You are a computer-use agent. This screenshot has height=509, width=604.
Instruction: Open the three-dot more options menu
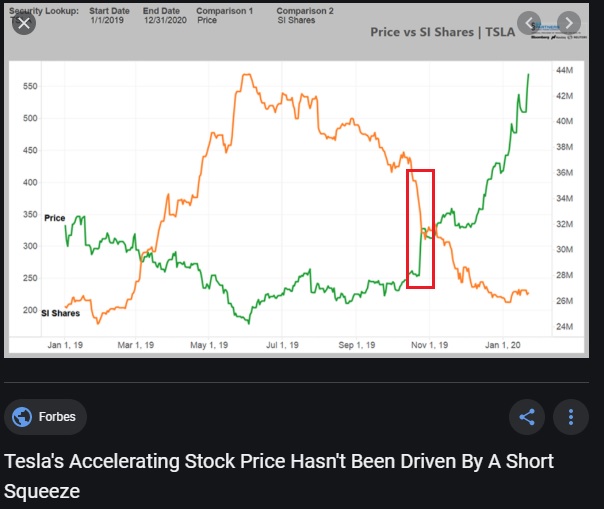tap(571, 417)
